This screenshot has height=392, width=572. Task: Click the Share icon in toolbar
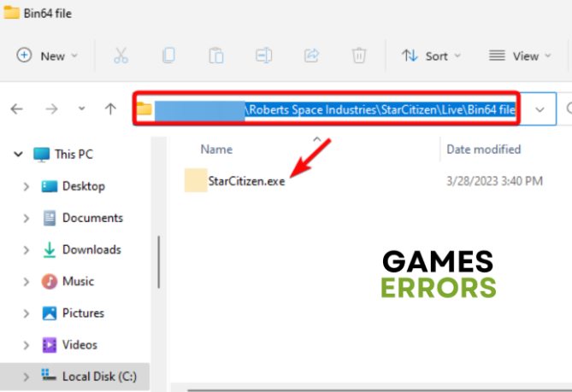[311, 56]
